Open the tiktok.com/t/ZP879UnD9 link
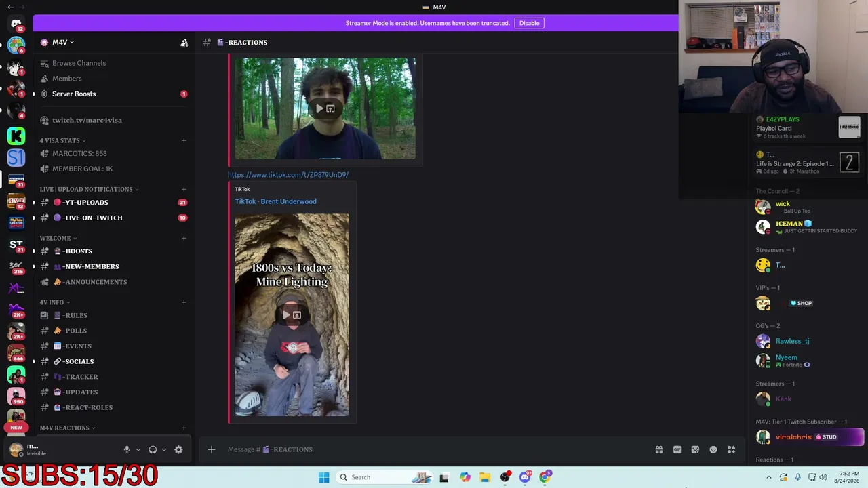The image size is (868, 488). [x=288, y=174]
